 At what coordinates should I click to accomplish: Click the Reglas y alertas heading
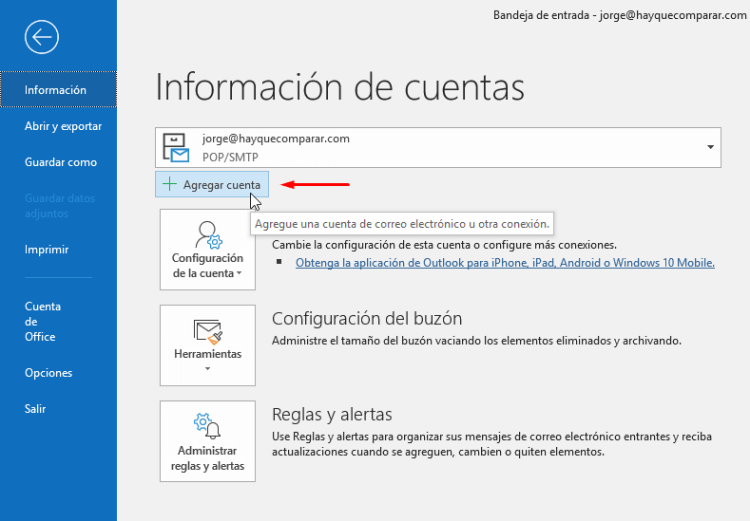tap(332, 414)
